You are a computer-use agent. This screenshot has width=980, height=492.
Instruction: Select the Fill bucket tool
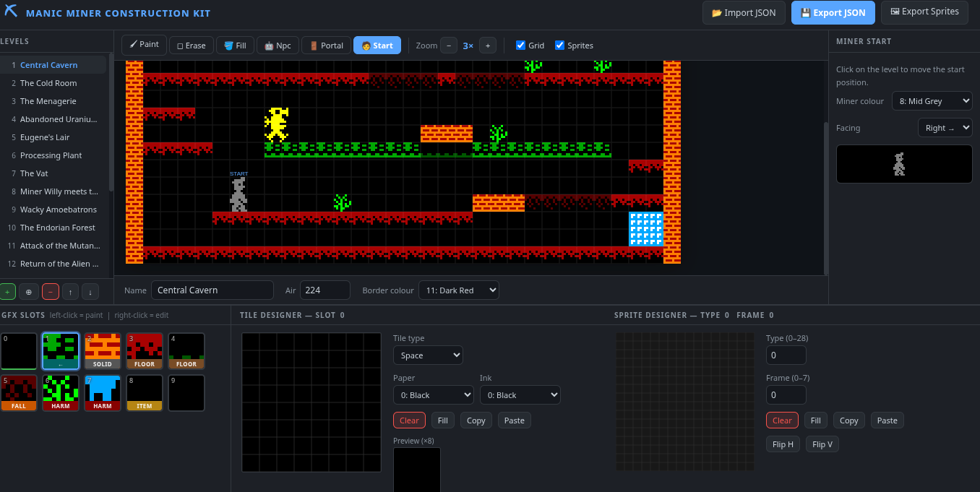coord(235,46)
